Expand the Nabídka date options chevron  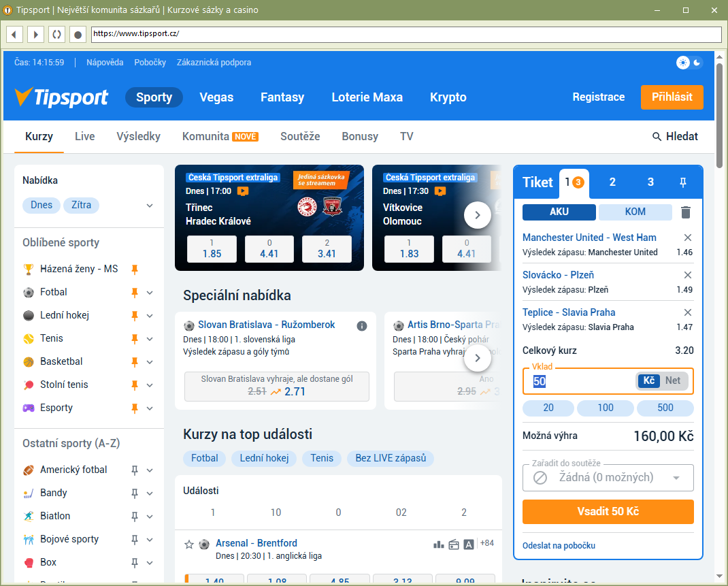pyautogui.click(x=150, y=206)
